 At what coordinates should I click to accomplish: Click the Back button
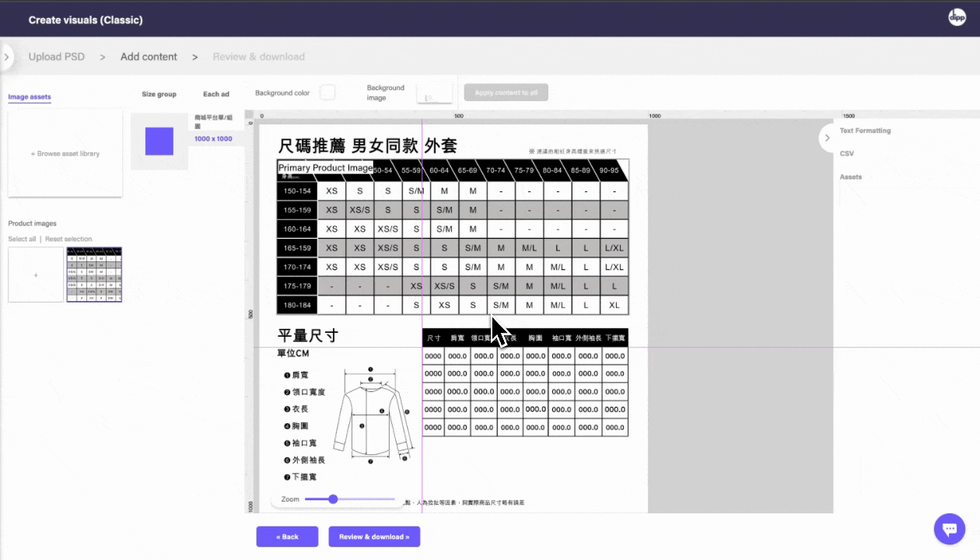click(287, 537)
